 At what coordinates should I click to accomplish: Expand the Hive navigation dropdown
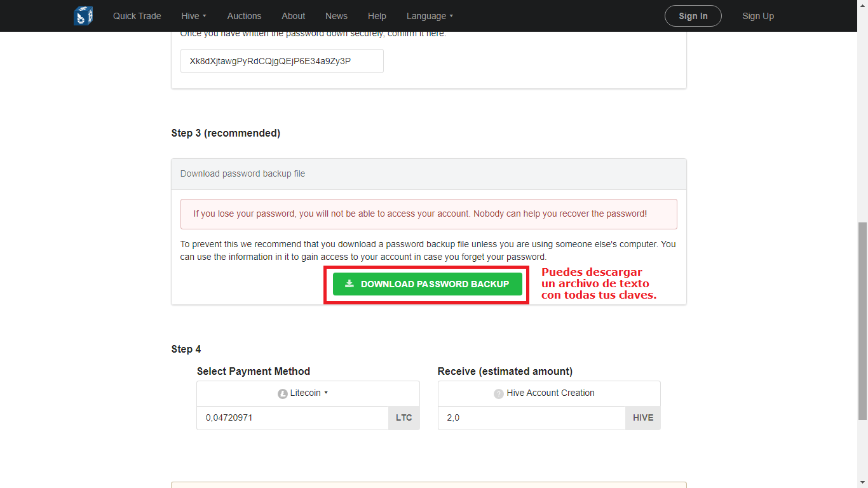[194, 16]
